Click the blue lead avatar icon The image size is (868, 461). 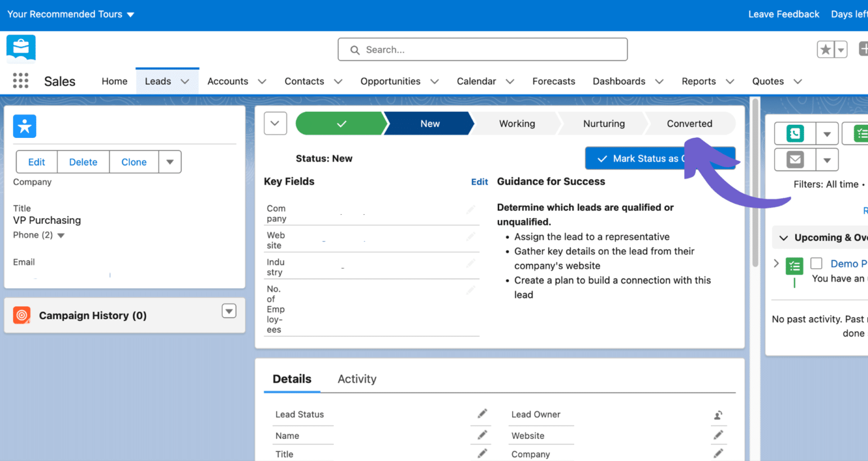tap(24, 126)
